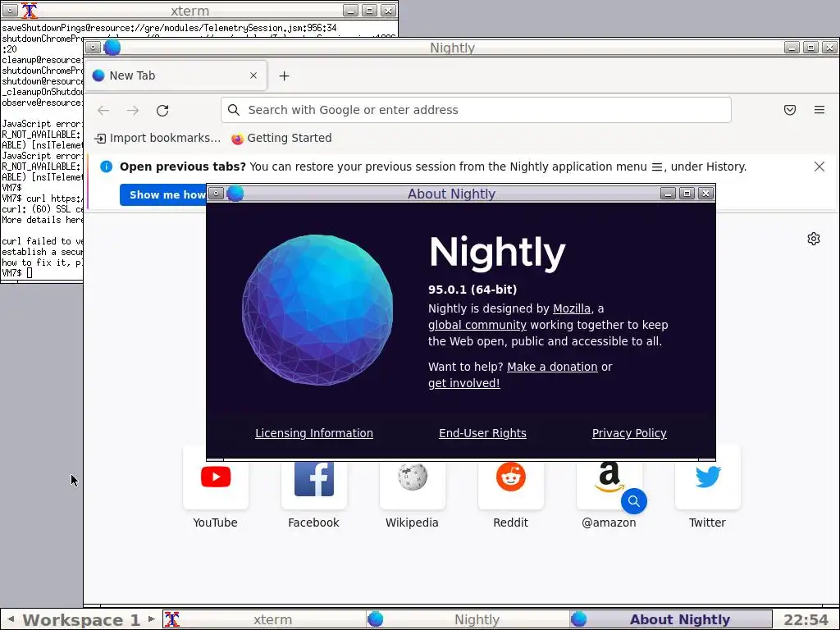Image resolution: width=840 pixels, height=630 pixels.
Task: Go to previous workspace with left arrow
Action: point(11,619)
